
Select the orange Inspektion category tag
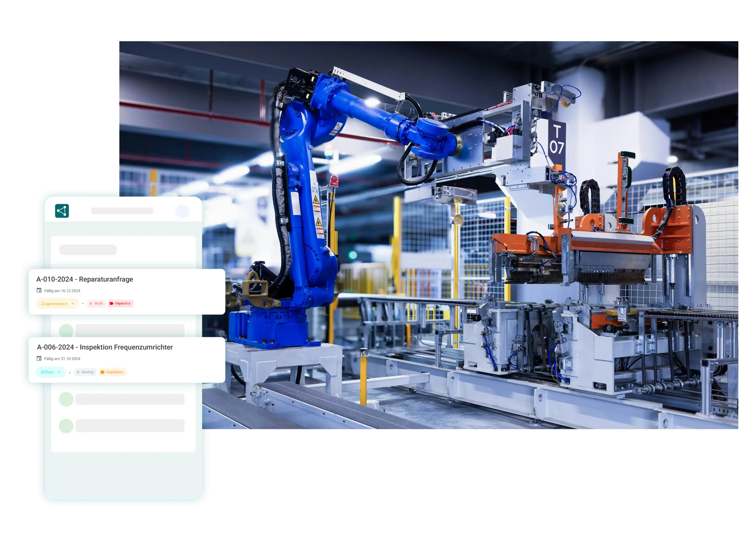point(112,372)
